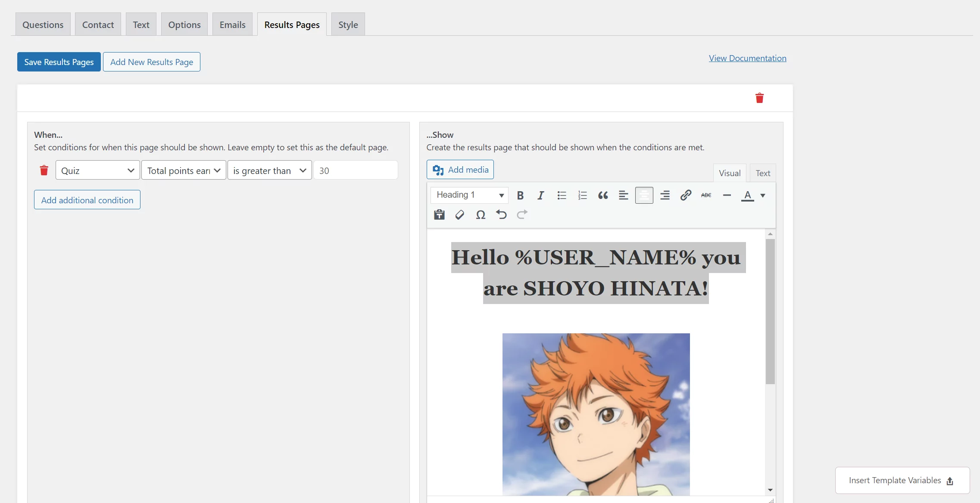Insert a numbered list
Image resolution: width=980 pixels, height=503 pixels.
click(x=582, y=195)
